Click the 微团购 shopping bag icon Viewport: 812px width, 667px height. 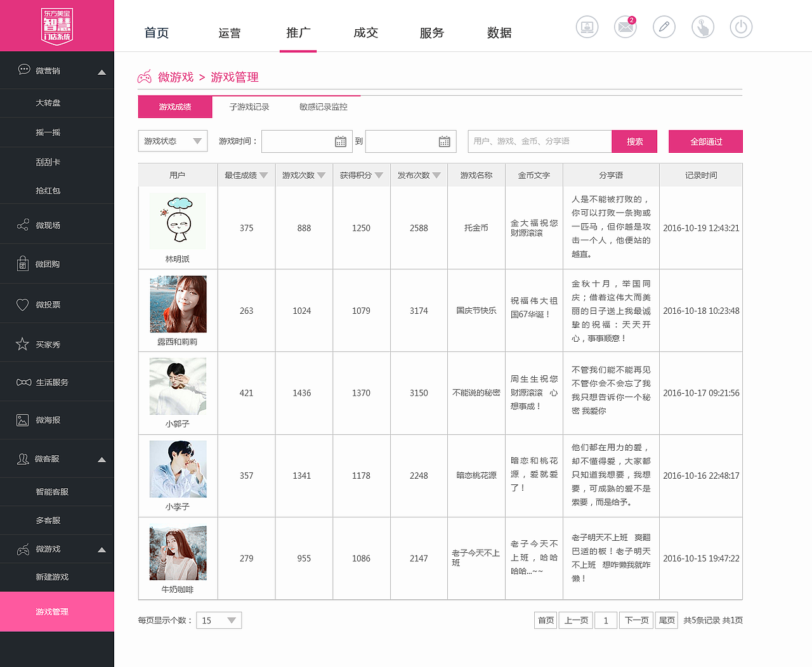(x=23, y=264)
